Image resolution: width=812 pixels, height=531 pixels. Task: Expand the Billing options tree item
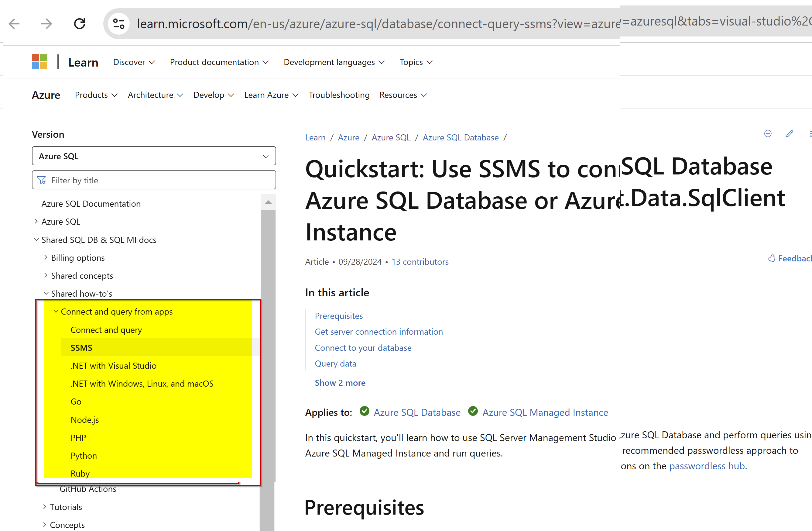click(x=46, y=258)
